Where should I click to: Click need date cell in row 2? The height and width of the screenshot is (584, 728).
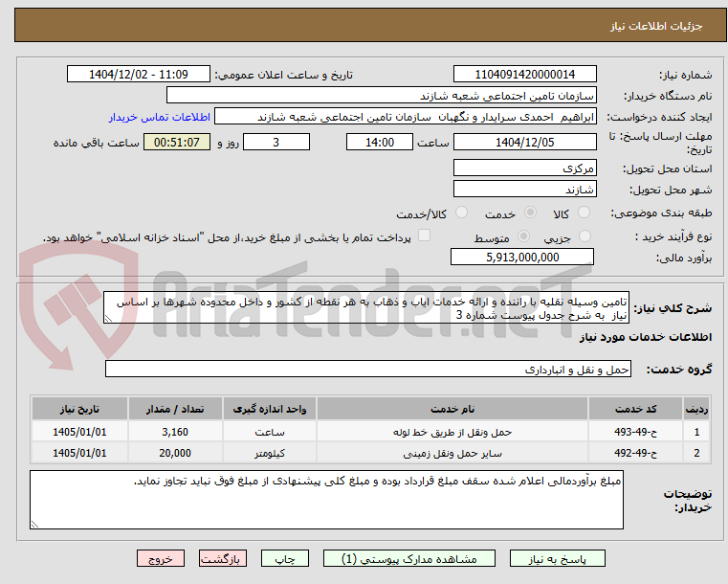(79, 453)
